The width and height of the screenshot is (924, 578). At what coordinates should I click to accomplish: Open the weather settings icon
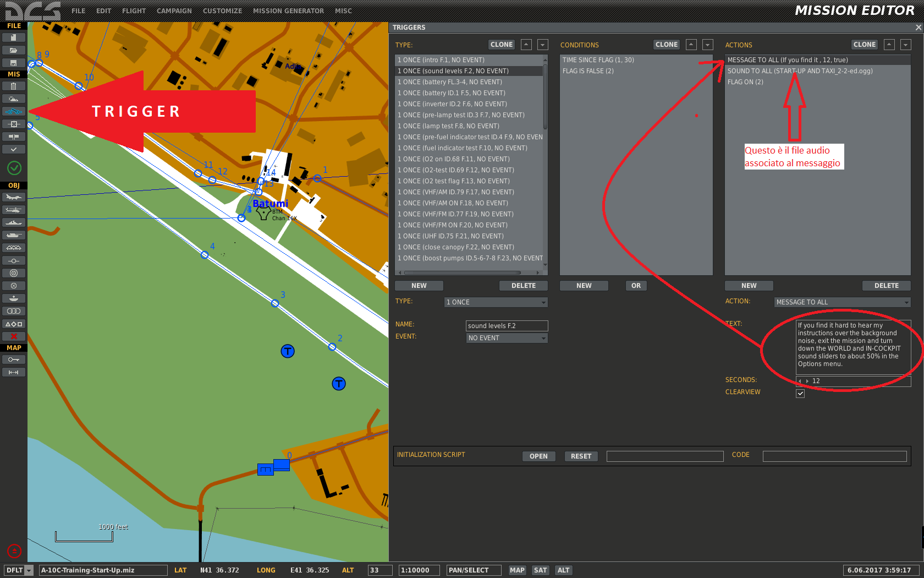14,99
